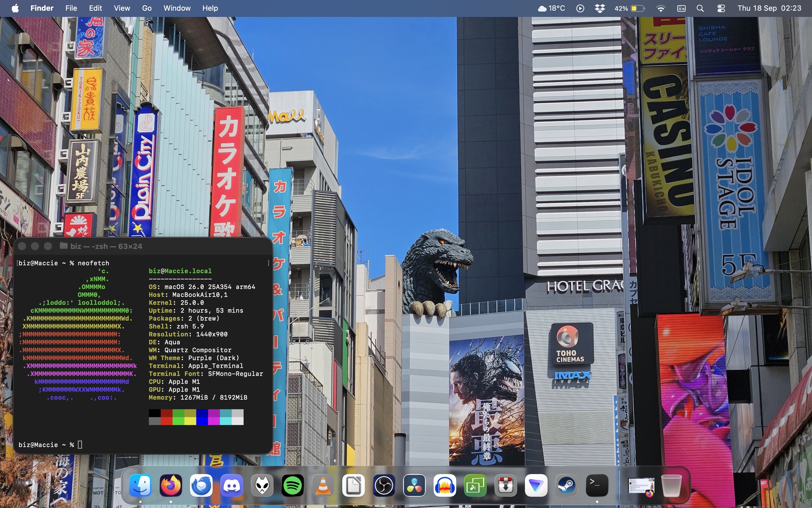Image resolution: width=812 pixels, height=508 pixels.
Task: Open the Help menu
Action: click(210, 8)
